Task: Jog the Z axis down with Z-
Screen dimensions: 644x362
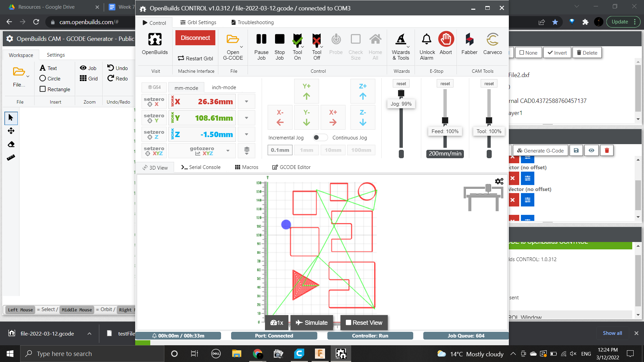Action: pos(363,117)
